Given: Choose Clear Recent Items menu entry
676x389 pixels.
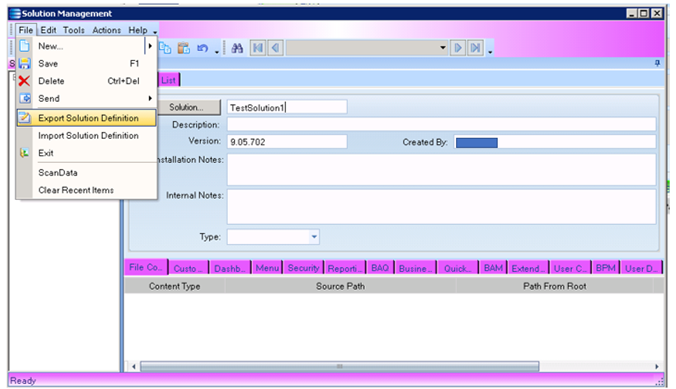Looking at the screenshot, I should click(87, 190).
